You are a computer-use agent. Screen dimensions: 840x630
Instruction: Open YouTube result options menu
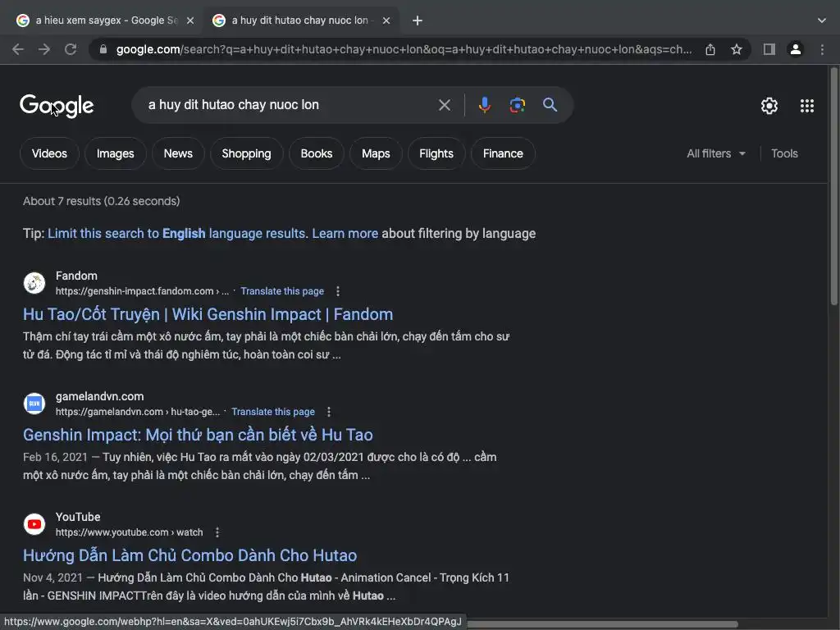217,532
